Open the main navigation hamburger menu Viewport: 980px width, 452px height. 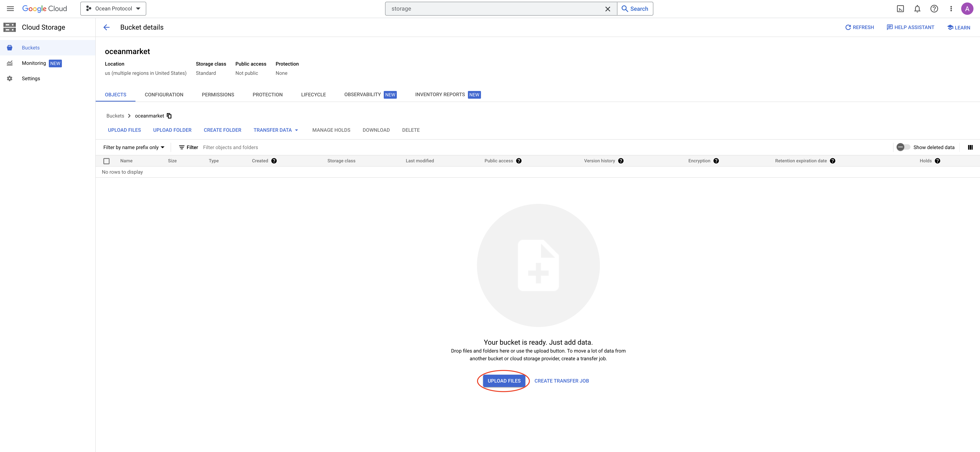pyautogui.click(x=10, y=9)
